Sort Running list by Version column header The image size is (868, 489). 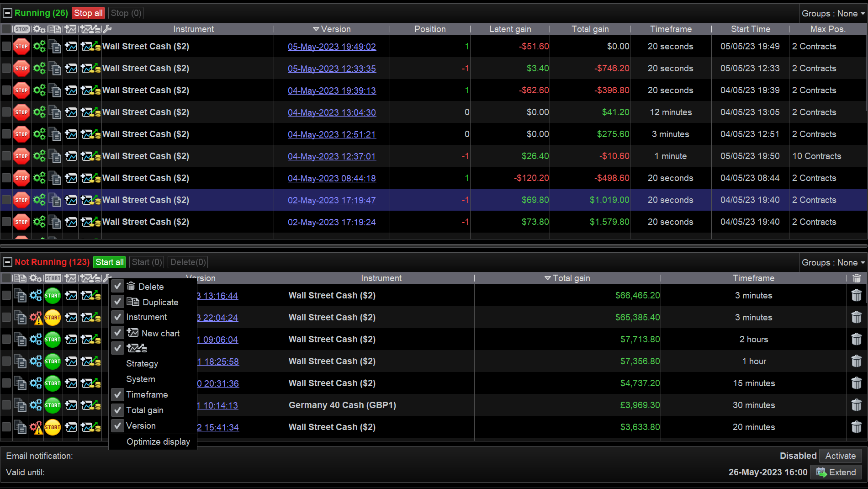pos(332,29)
